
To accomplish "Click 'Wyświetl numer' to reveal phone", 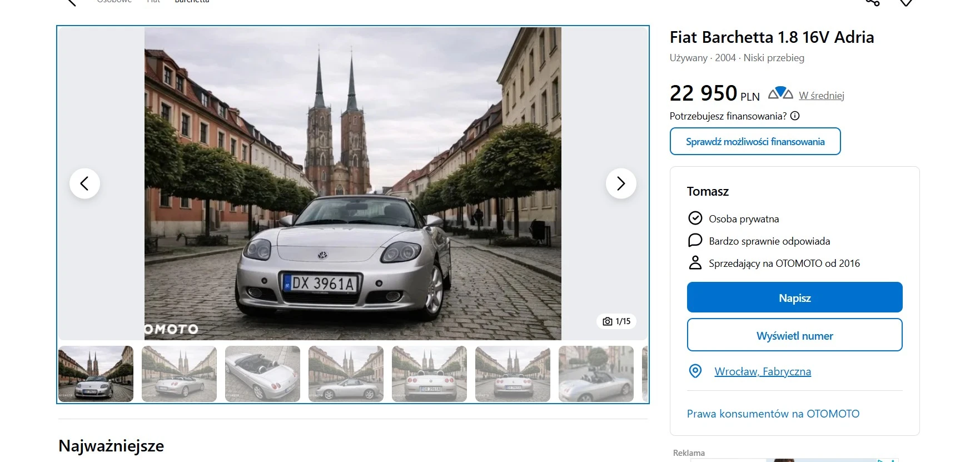I will (794, 335).
